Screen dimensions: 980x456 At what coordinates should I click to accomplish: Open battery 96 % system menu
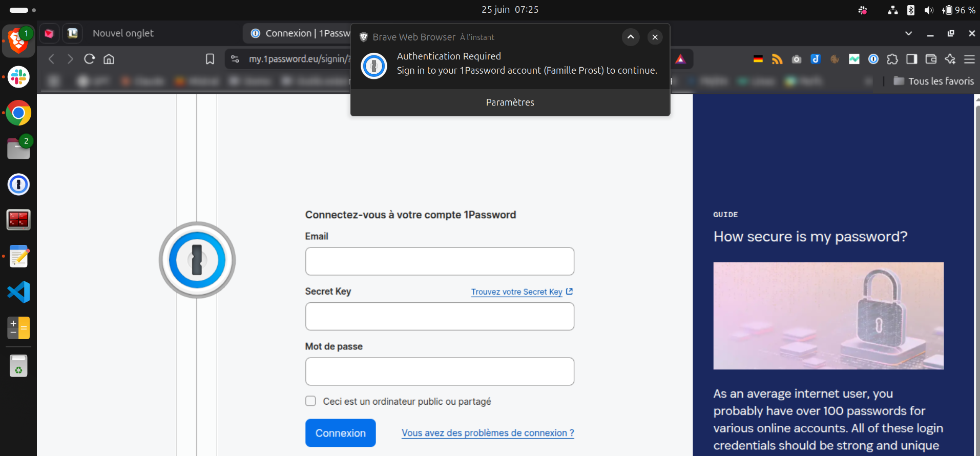[958, 10]
